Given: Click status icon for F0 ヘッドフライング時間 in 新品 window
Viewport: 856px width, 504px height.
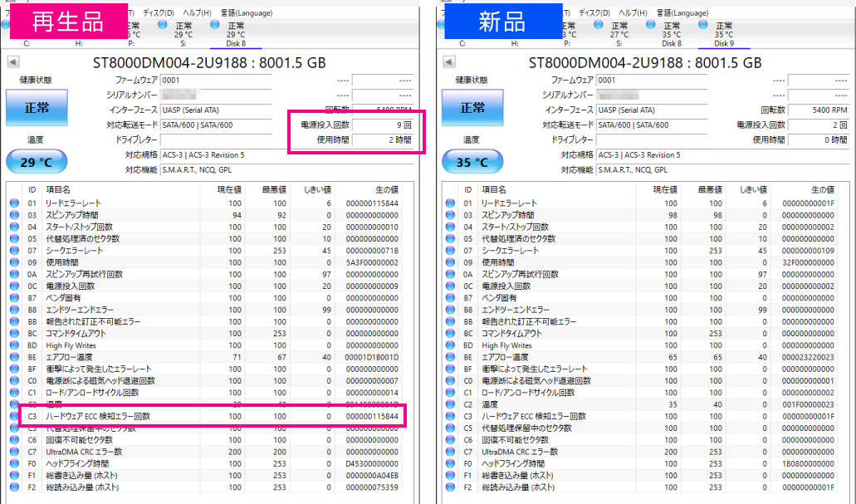Looking at the screenshot, I should [450, 463].
